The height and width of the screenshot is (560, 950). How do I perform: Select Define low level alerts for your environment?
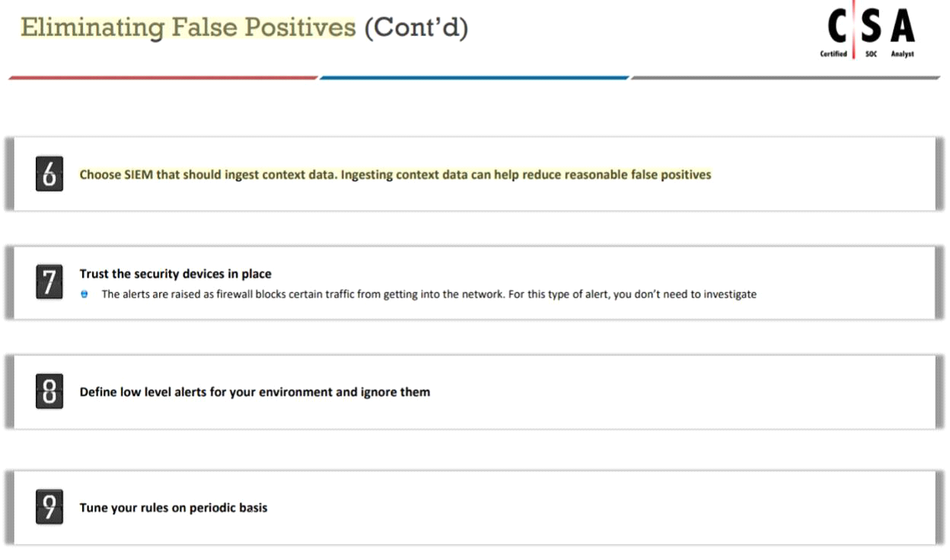[x=255, y=393]
